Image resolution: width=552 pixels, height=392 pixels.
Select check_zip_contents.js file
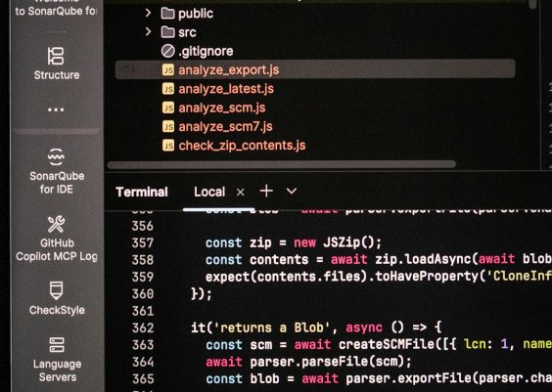[242, 146]
